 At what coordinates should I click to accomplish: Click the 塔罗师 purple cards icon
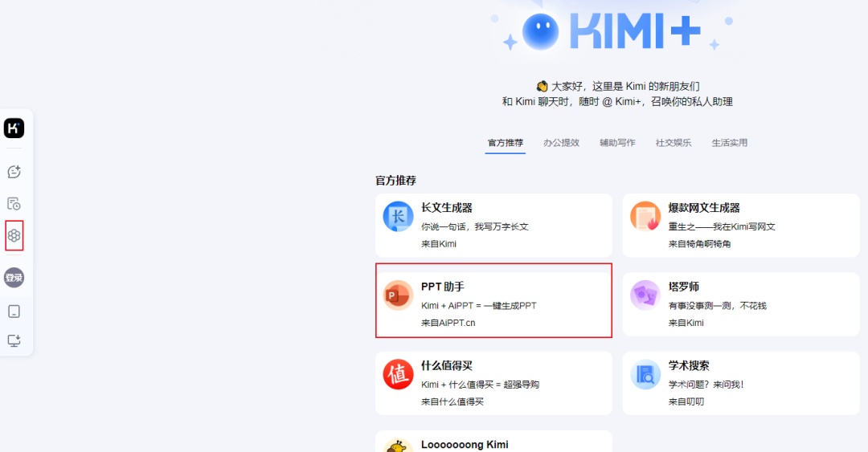tap(645, 295)
